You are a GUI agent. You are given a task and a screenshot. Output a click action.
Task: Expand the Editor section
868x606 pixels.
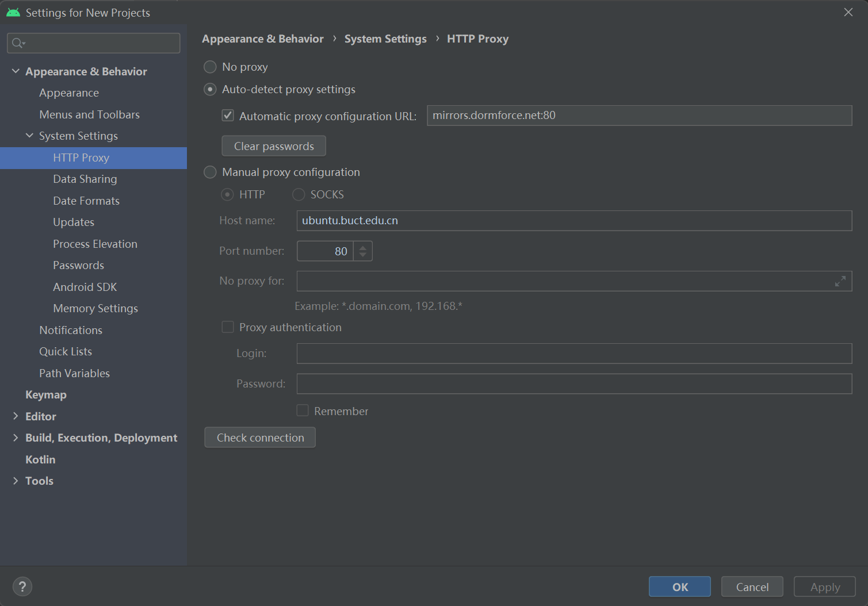(15, 416)
